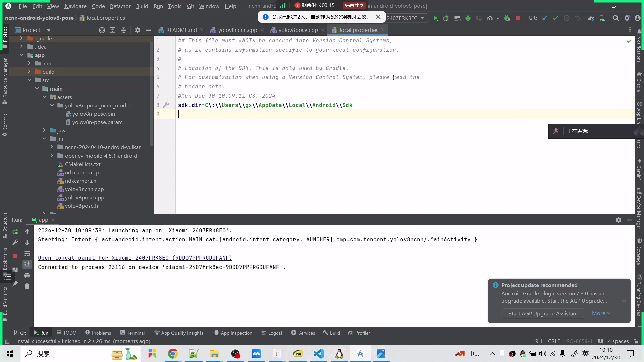Click the Git update project arrow

545,18
